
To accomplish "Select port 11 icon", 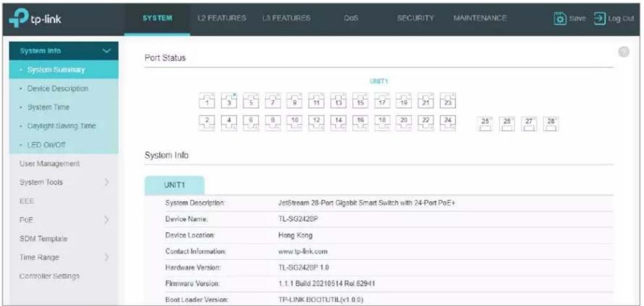I will coord(317,100).
